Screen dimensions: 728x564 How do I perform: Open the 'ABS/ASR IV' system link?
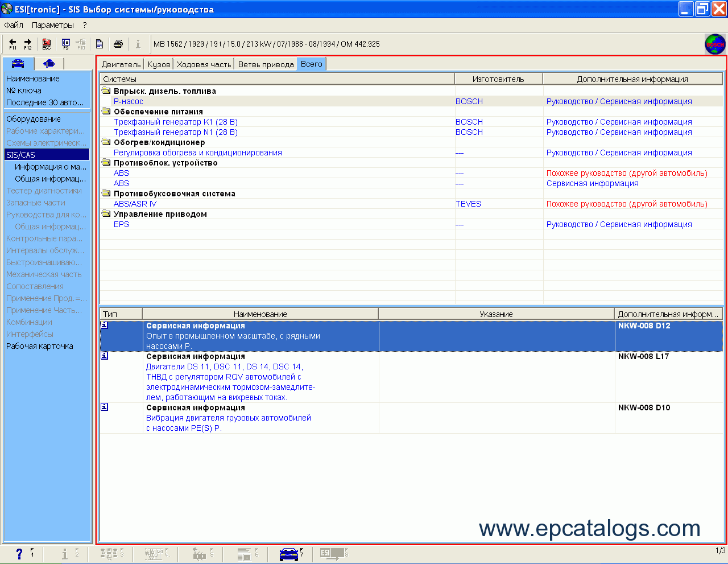pyautogui.click(x=135, y=204)
